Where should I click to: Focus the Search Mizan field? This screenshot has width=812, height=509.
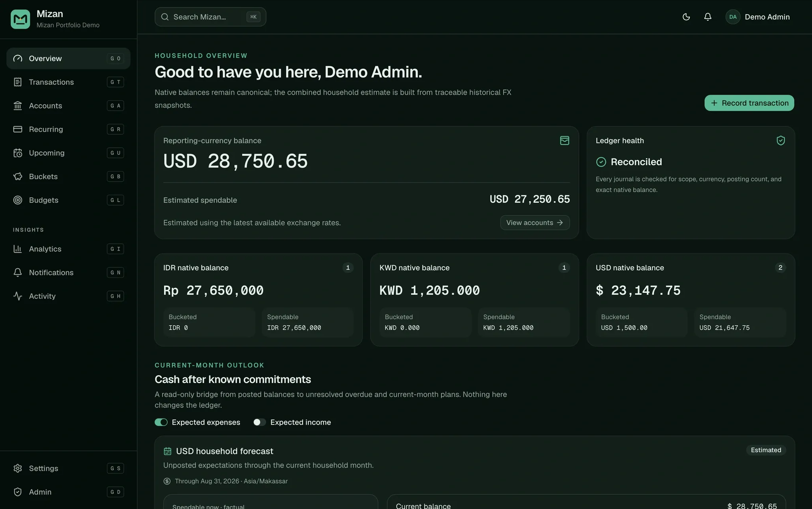[210, 17]
